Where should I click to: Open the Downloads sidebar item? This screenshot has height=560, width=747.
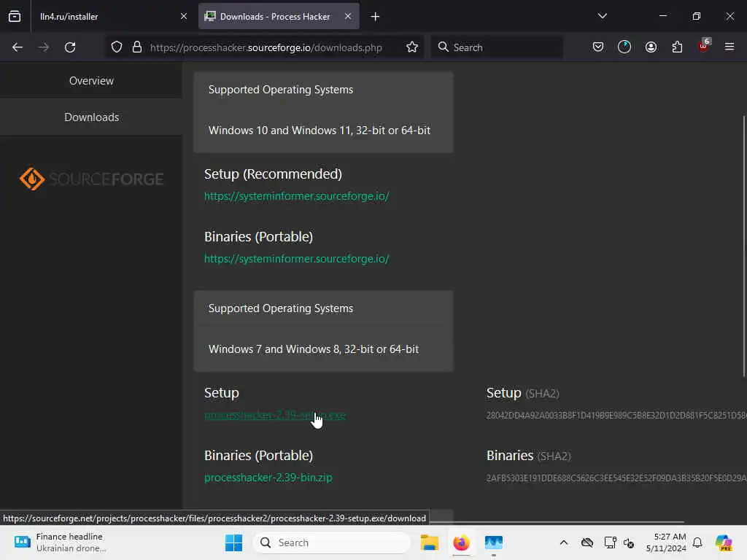91,117
